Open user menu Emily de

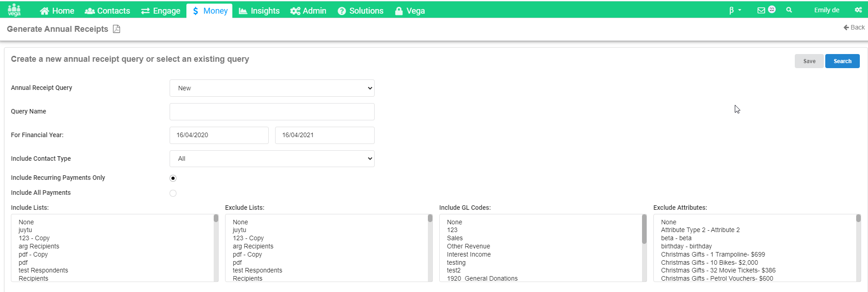point(827,10)
